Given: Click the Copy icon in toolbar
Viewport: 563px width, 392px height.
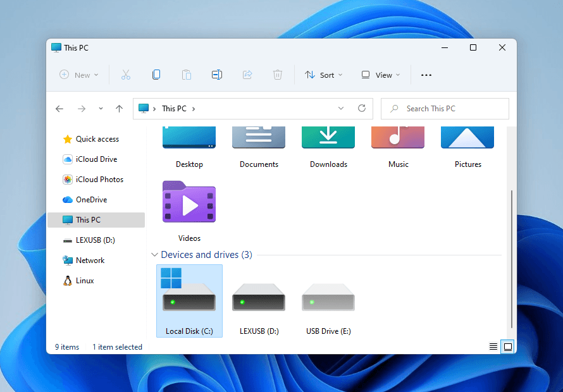Looking at the screenshot, I should (156, 75).
